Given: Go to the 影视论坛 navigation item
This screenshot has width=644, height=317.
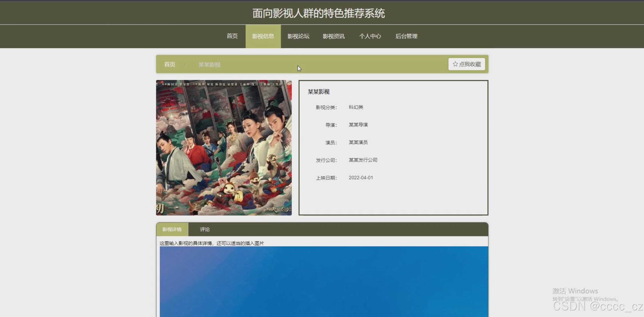Looking at the screenshot, I should point(298,36).
